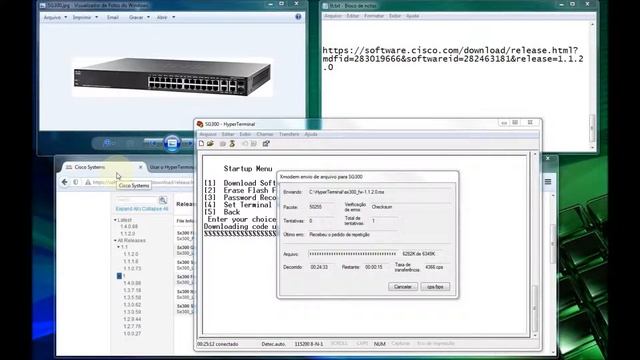Select release 1.1.0.73 in tree
640x360 pixels.
132,269
